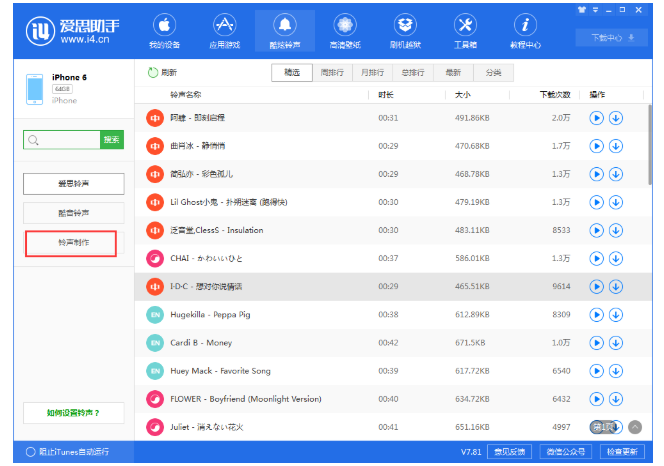Image resolution: width=664 pixels, height=466 pixels.
Task: Sort ringtone list by 大小 column
Action: click(463, 95)
